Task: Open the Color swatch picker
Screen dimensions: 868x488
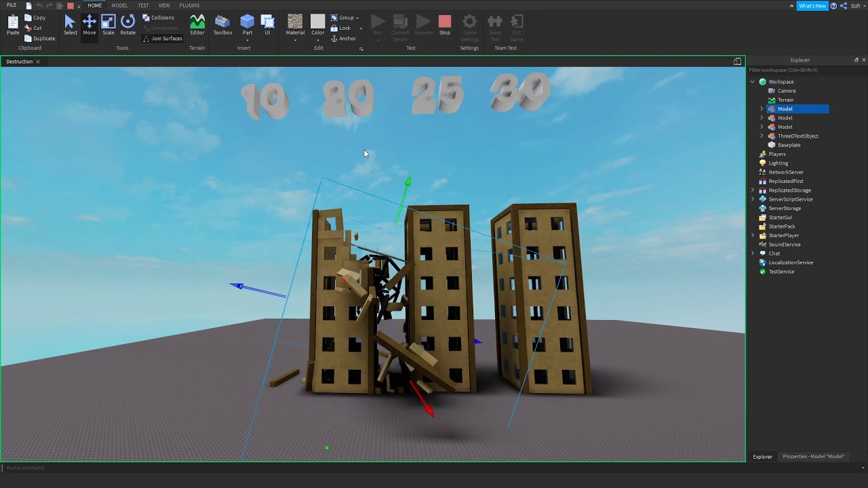Action: click(x=318, y=22)
